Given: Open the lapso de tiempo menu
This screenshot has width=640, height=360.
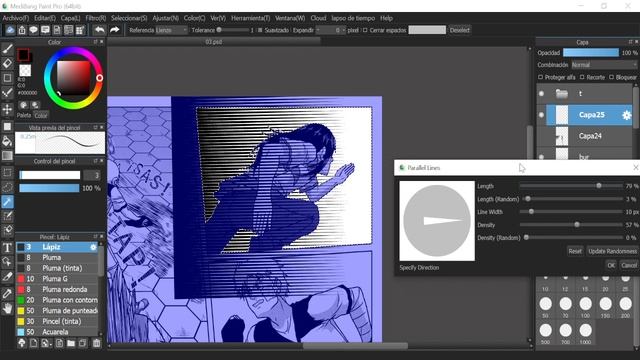Looking at the screenshot, I should pyautogui.click(x=353, y=18).
